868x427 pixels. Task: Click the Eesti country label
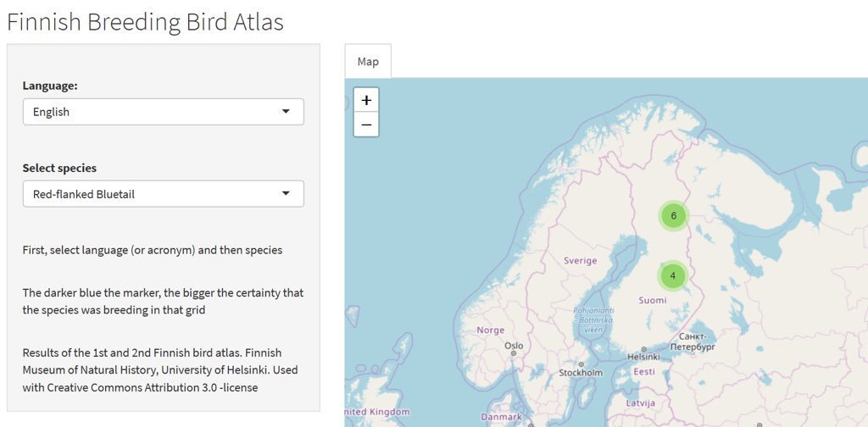click(x=644, y=372)
